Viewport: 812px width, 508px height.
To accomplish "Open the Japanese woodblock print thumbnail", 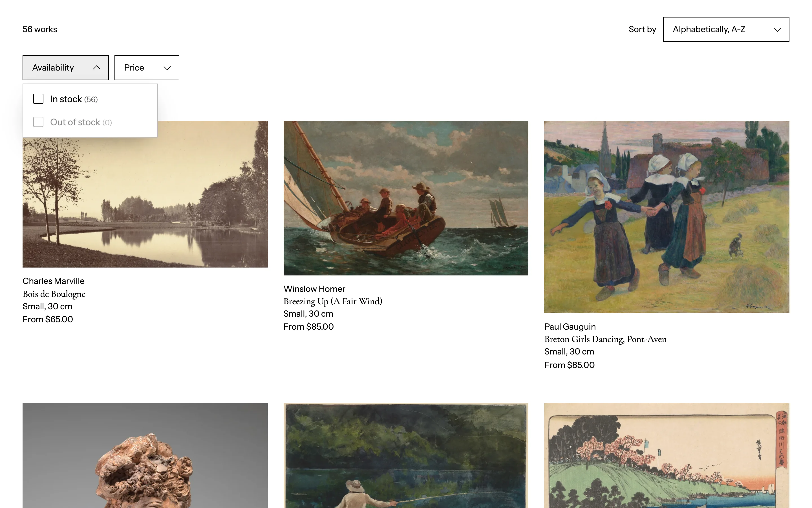I will click(667, 456).
